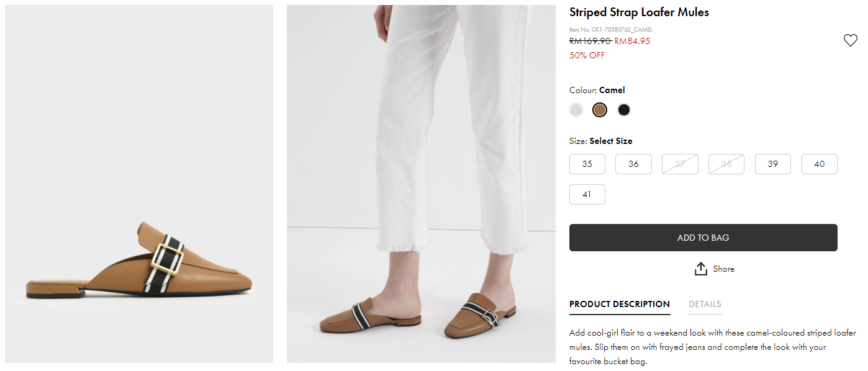Open the model wearing mules photo
The image size is (868, 371).
421,184
